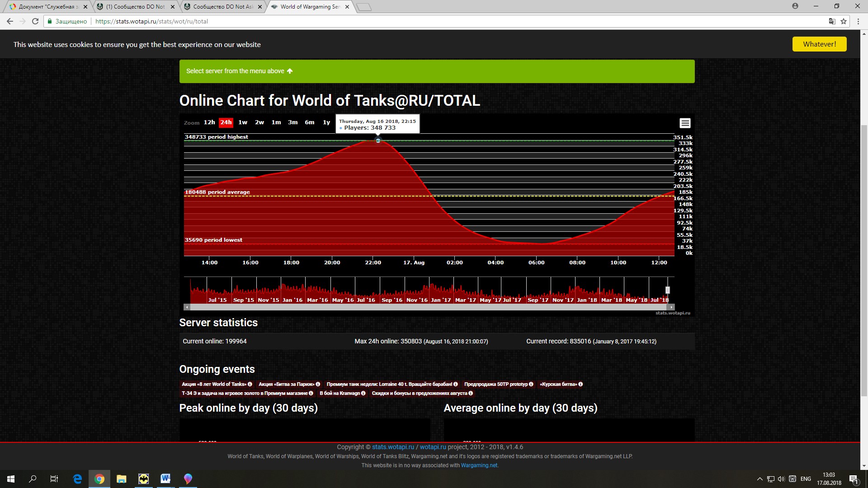Viewport: 868px width, 488px height.
Task: Open «Курская битва» event tag
Action: tap(561, 384)
